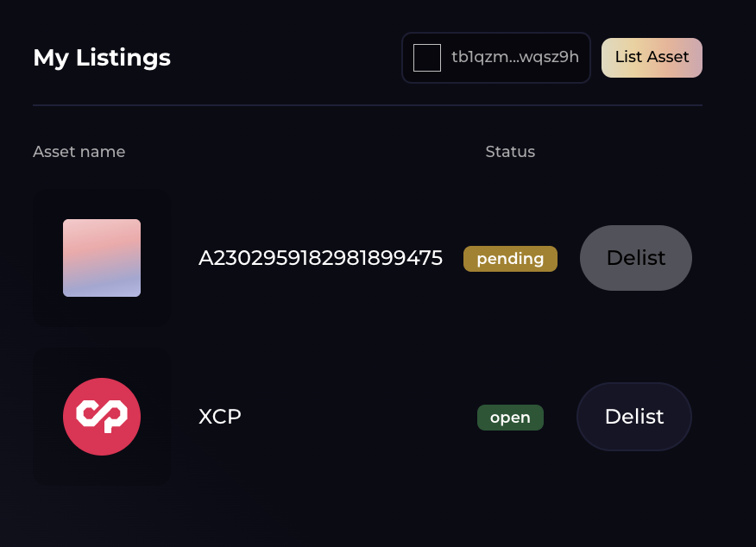The image size is (756, 547).
Task: Click the Counterparty logo icon for XCP
Action: 101,417
